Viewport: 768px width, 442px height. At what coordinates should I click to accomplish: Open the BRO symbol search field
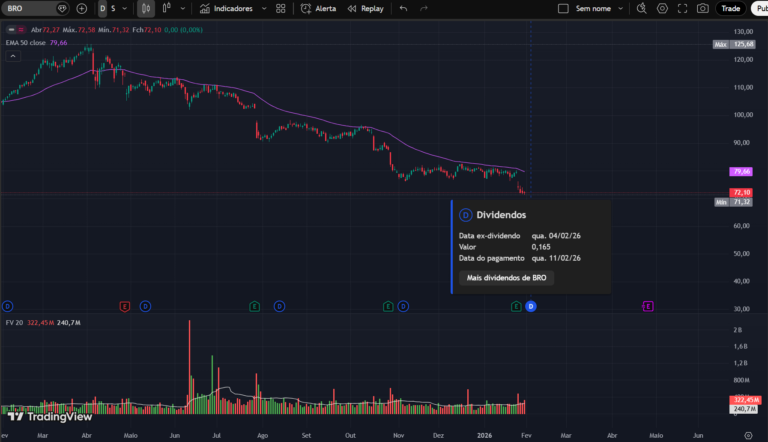pyautogui.click(x=29, y=8)
